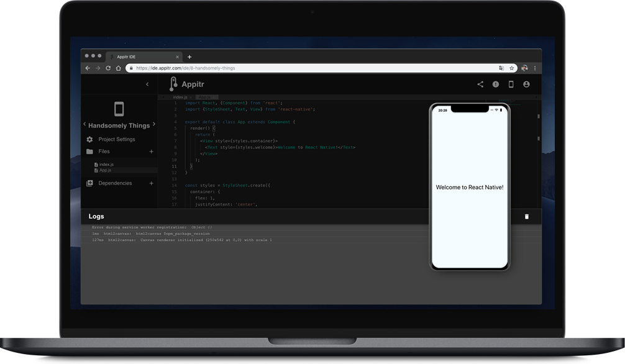Click the translate page icon
Screen dimensions: 625x364
click(x=501, y=68)
